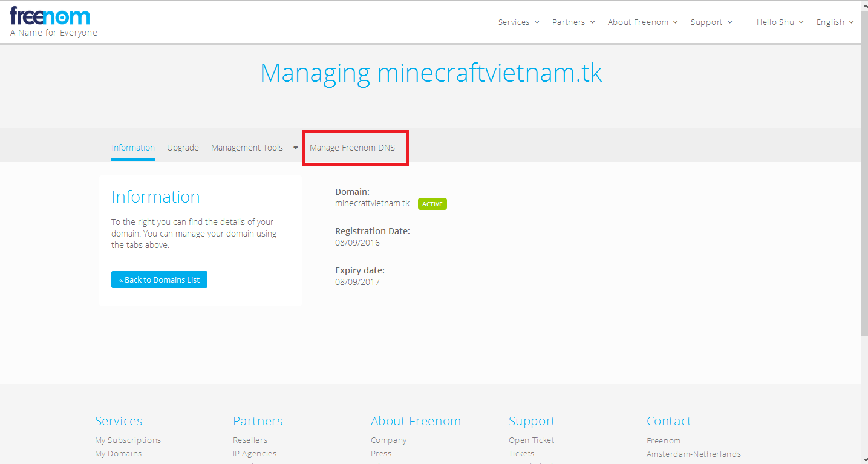Click the Tickets footer link
The image size is (868, 464).
[521, 453]
